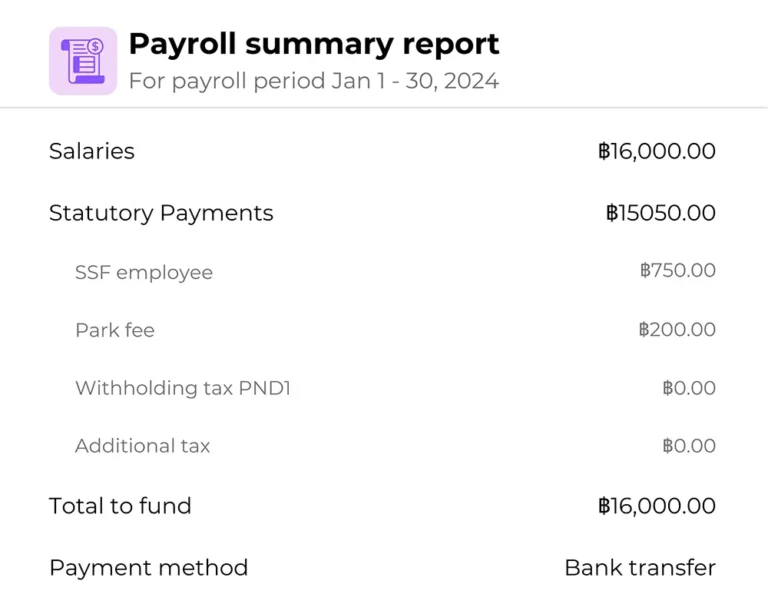Viewport: 768px width, 604px height.
Task: Click the Statutory Payments amount ฿15050.00
Action: [x=661, y=213]
